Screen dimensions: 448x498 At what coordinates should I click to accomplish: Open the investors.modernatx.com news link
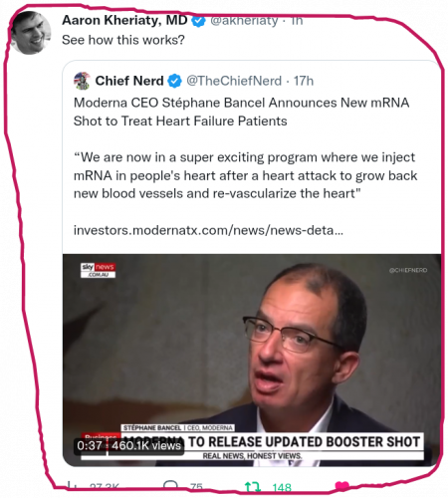(208, 230)
